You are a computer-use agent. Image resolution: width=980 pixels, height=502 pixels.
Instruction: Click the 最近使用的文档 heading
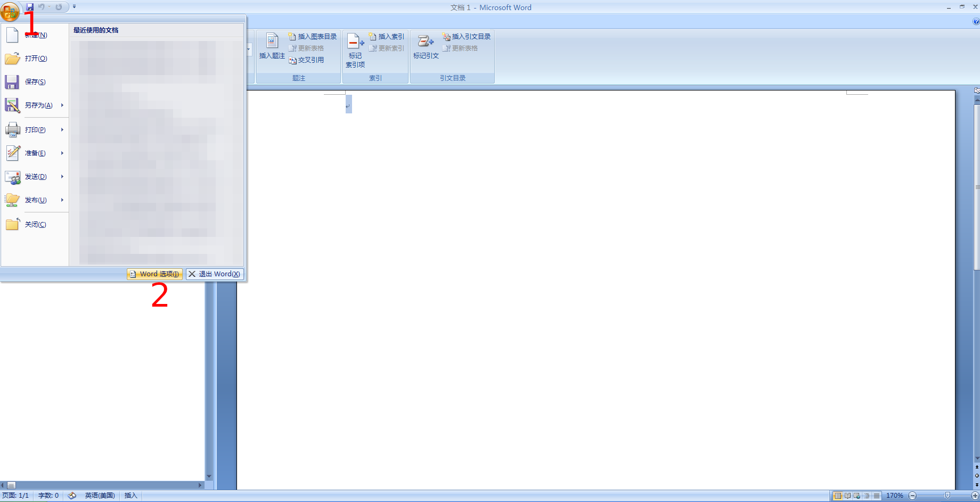point(96,30)
